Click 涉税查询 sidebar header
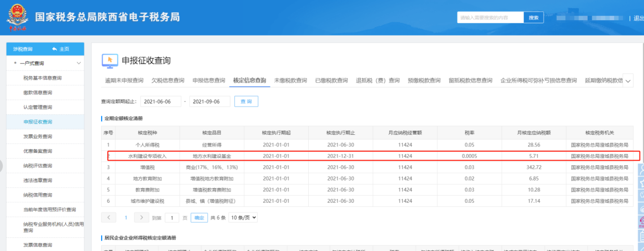The image size is (644, 251). pos(23,49)
